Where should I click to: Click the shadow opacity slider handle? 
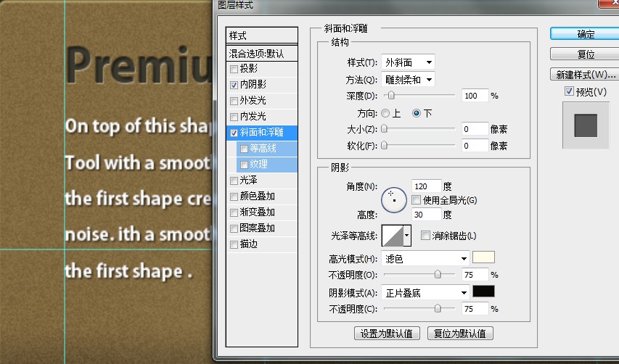pyautogui.click(x=438, y=308)
